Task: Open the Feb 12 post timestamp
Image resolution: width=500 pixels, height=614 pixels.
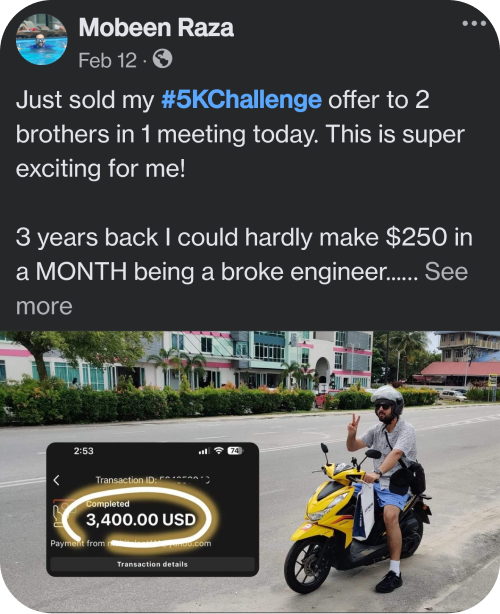Action: point(107,60)
